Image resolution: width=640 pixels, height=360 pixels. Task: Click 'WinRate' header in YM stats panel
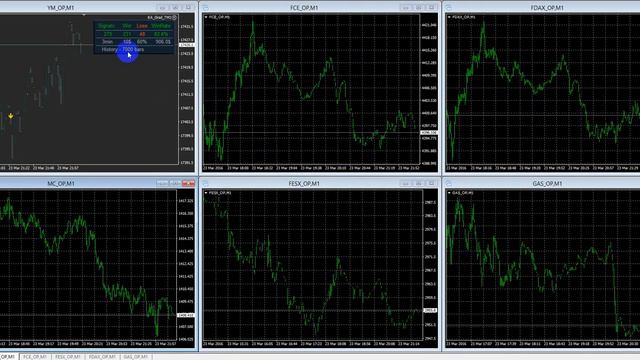tap(161, 26)
